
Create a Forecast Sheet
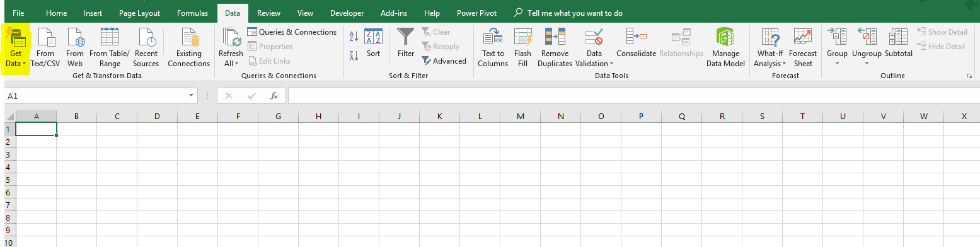tap(803, 48)
